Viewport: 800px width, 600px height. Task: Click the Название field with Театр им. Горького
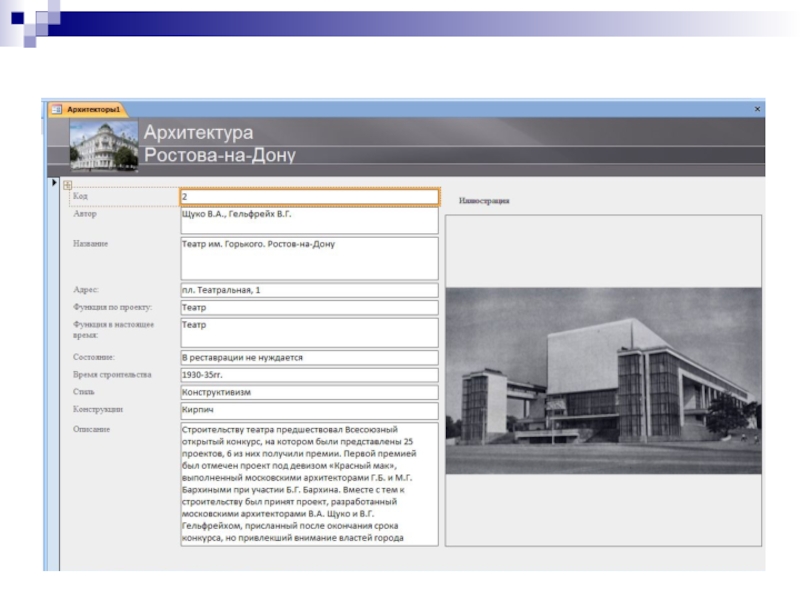308,257
